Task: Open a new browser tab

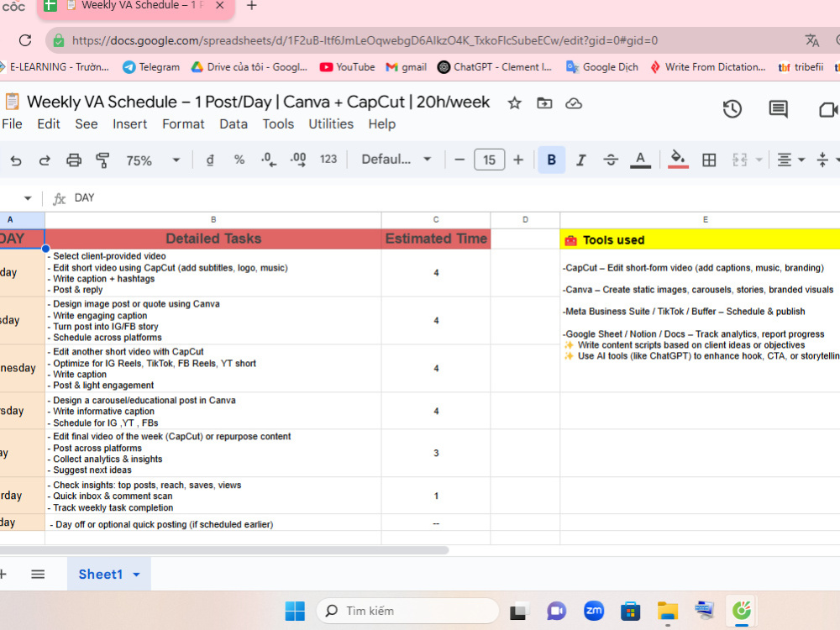Action: (251, 7)
